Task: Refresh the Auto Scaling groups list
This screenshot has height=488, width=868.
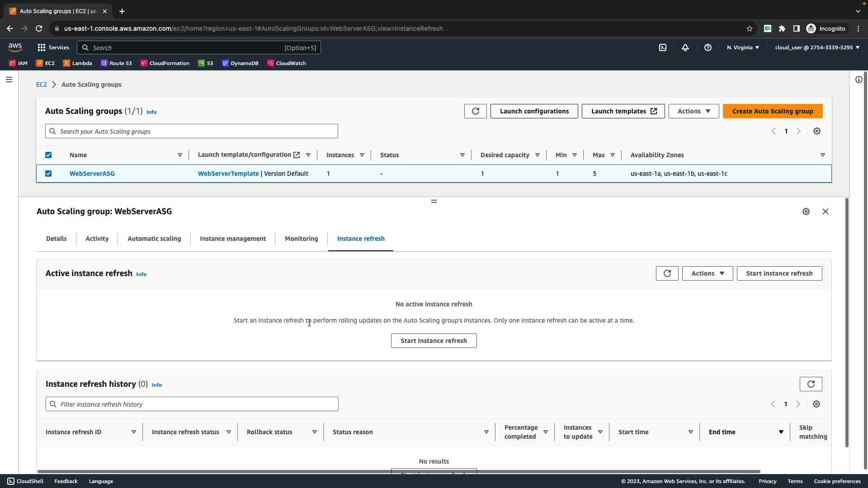Action: pos(475,111)
